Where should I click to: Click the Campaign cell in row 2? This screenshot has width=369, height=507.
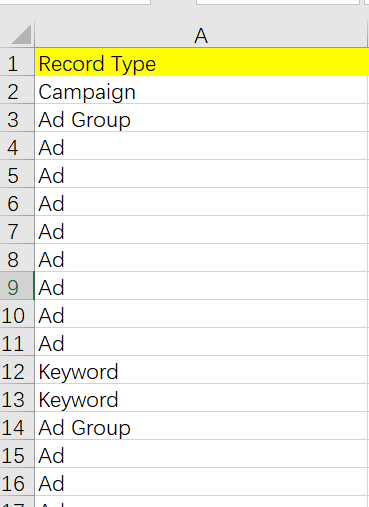click(202, 90)
